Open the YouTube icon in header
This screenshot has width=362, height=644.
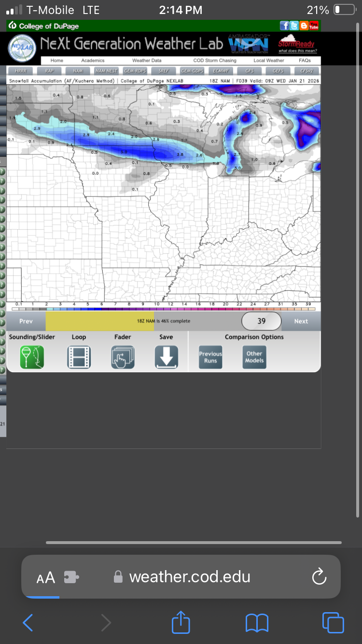pos(314,26)
